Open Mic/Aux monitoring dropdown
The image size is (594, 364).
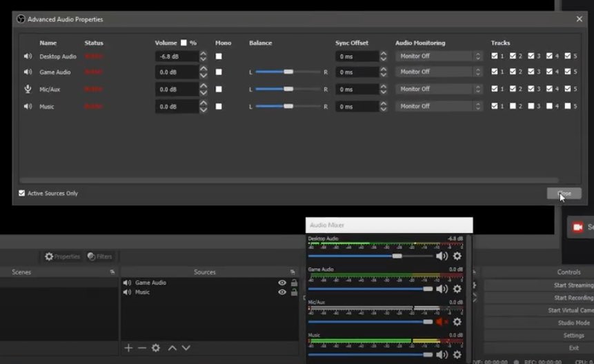click(439, 89)
